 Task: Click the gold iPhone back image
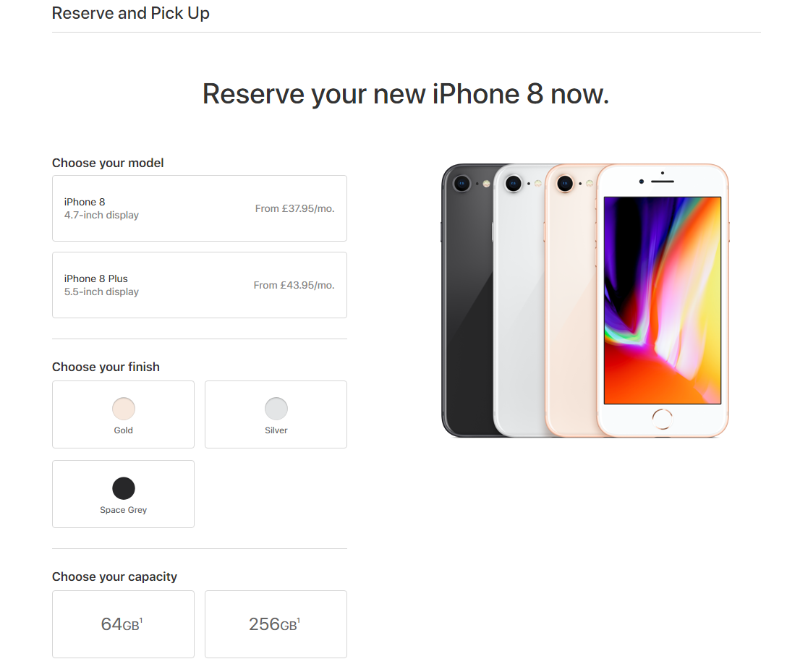[571, 301]
